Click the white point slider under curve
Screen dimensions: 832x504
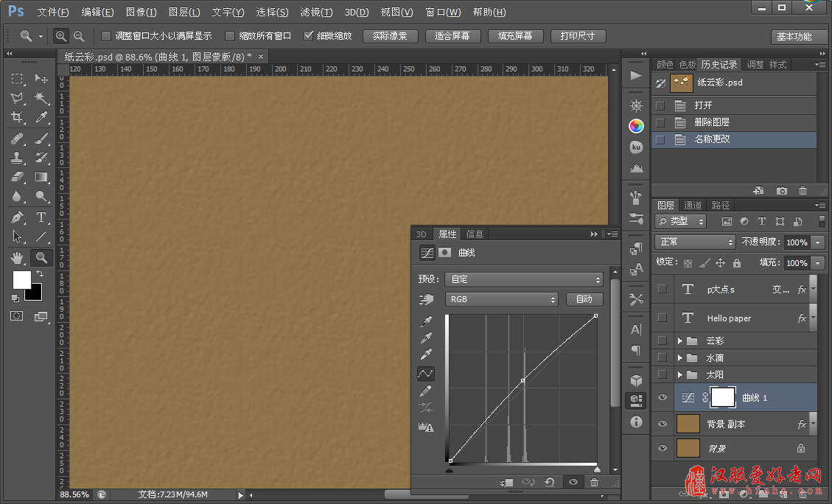click(x=597, y=469)
